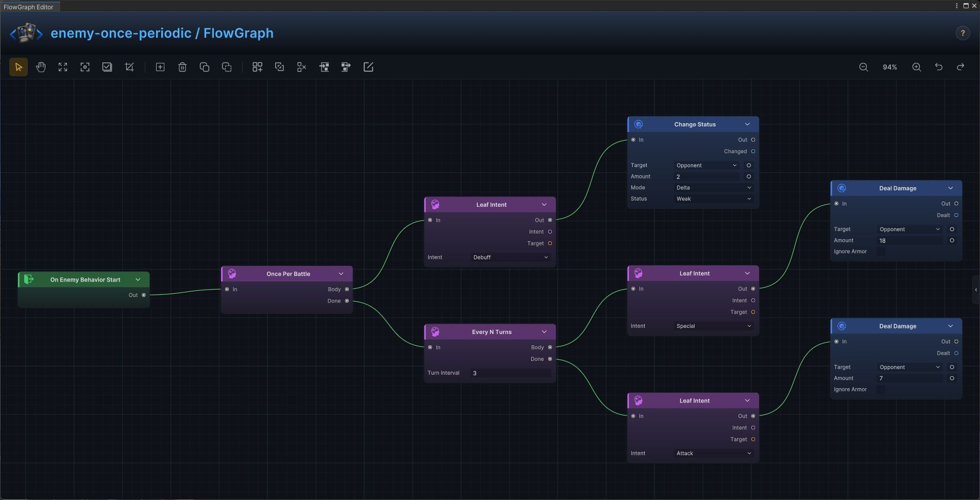Open the Special intent dropdown

tap(714, 326)
